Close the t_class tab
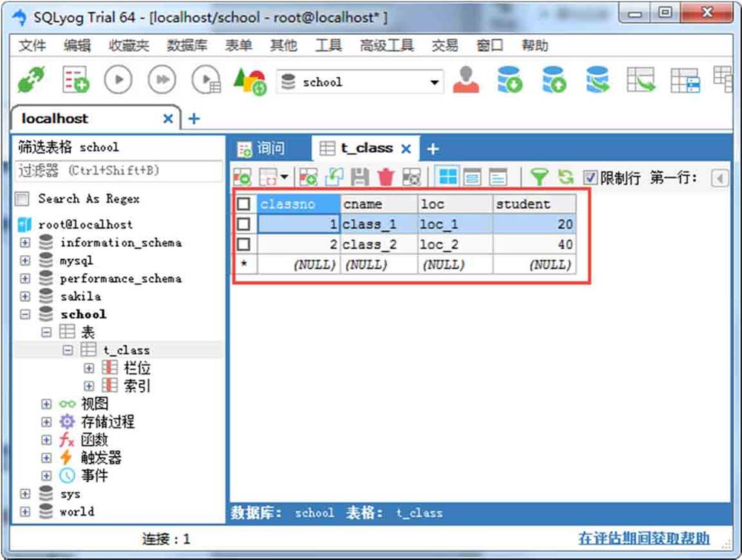 click(x=406, y=149)
